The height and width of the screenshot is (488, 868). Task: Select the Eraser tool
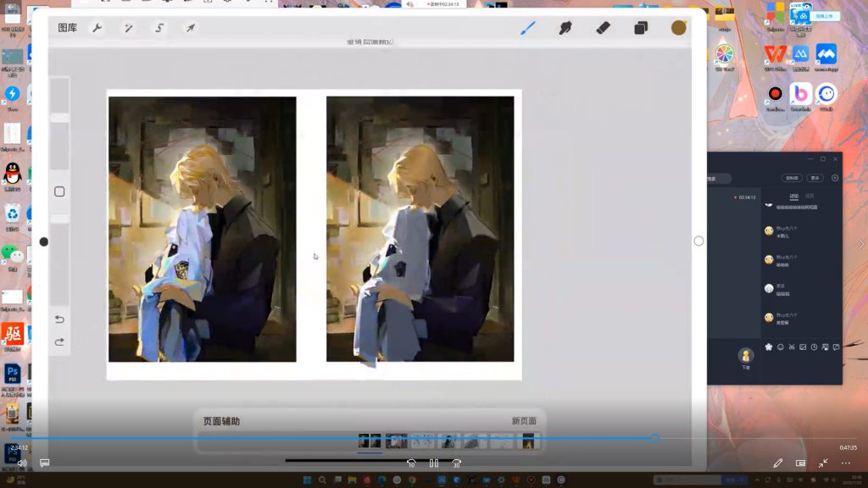pyautogui.click(x=604, y=28)
